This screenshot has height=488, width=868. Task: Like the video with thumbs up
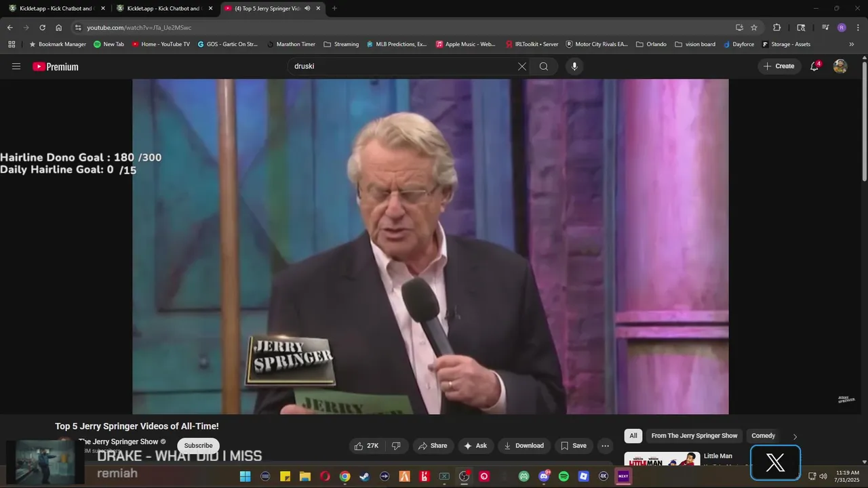(x=367, y=445)
